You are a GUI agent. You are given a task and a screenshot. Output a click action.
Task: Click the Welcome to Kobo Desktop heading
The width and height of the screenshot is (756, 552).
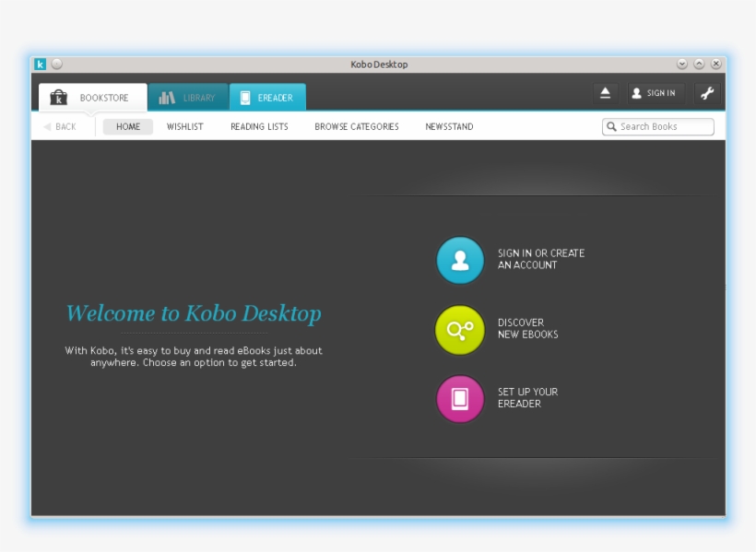tap(194, 313)
